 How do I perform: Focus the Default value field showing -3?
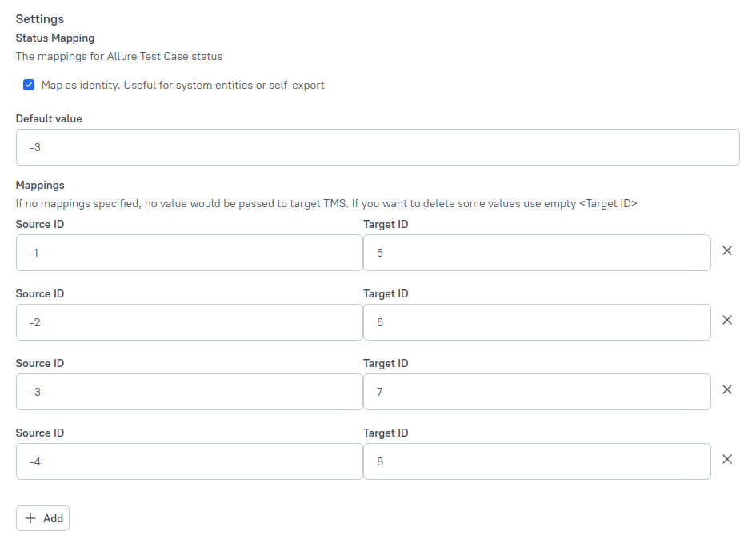click(x=378, y=147)
